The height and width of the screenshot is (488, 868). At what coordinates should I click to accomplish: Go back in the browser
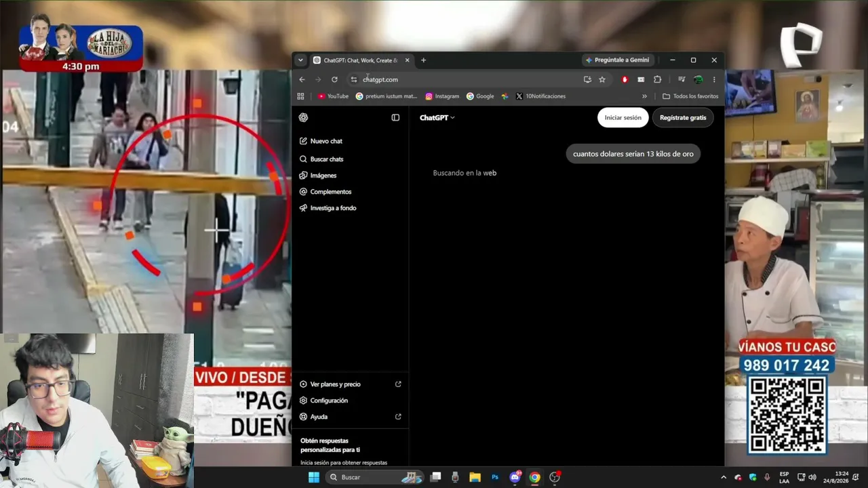click(302, 79)
